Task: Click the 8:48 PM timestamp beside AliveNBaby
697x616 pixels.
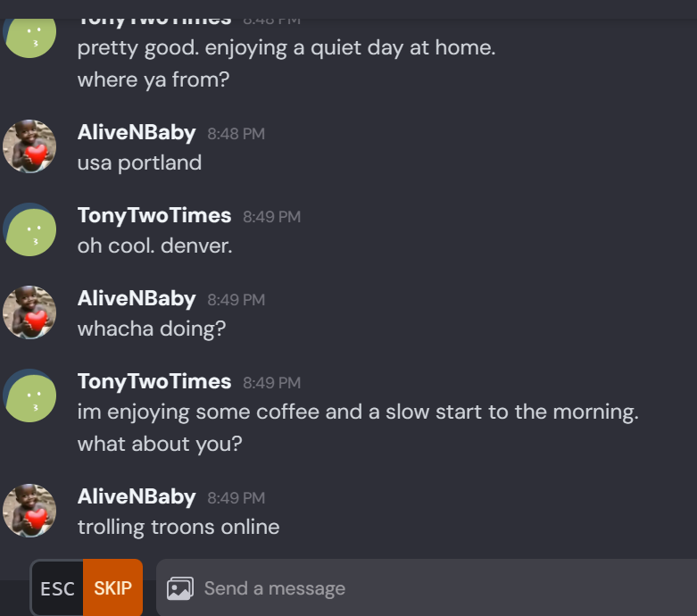Action: click(x=236, y=134)
